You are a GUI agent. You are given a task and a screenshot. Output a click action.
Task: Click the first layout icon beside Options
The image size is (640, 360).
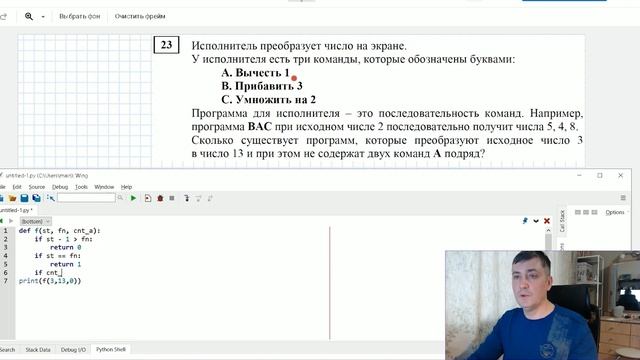coord(578,212)
